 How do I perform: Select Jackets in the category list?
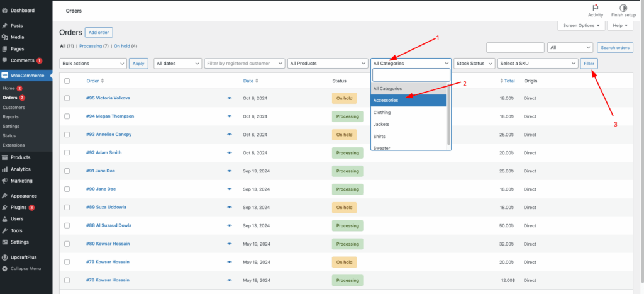(408, 124)
